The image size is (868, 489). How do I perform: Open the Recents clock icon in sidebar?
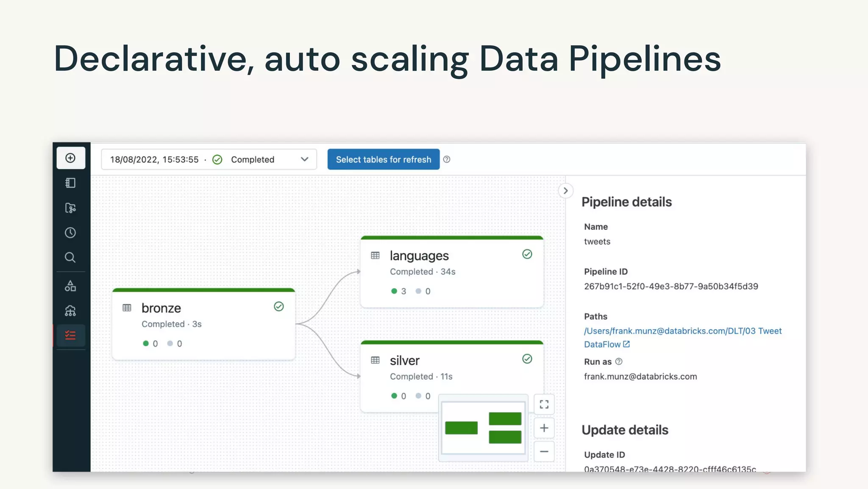(70, 233)
